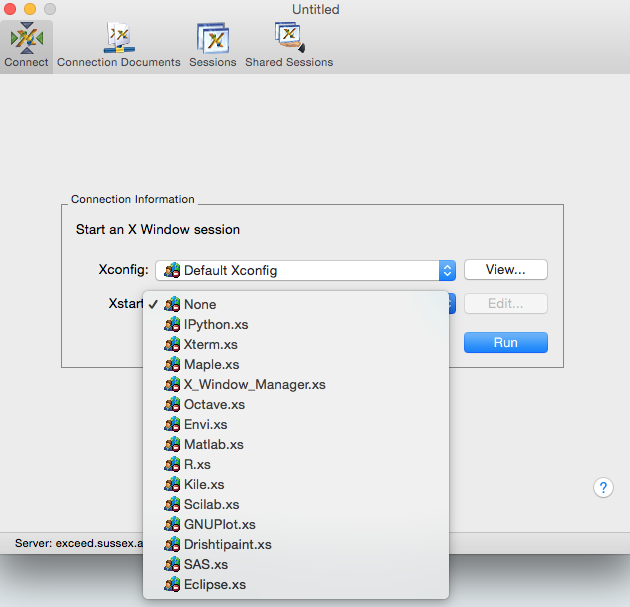The height and width of the screenshot is (607, 630).
Task: Expand the Xconfig dropdown arrows
Action: [x=447, y=270]
